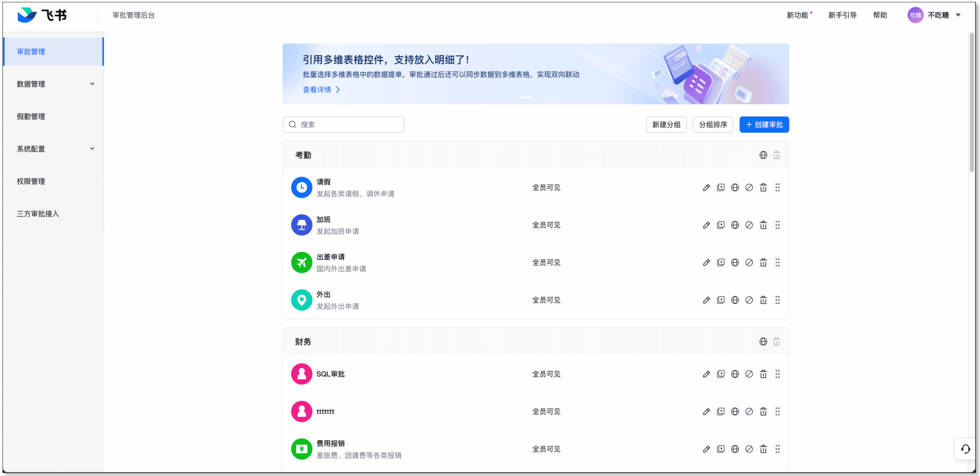The width and height of the screenshot is (980, 476).
Task: Open the 查看详情 link in the banner
Action: [320, 90]
